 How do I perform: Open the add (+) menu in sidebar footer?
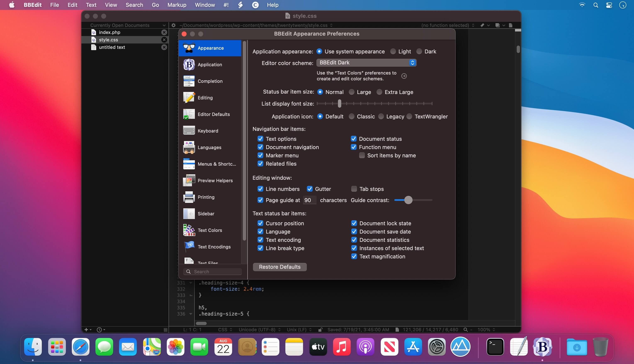[x=88, y=330]
